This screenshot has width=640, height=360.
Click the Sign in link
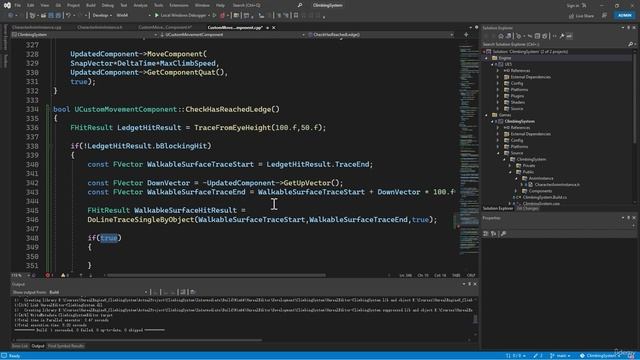(573, 5)
